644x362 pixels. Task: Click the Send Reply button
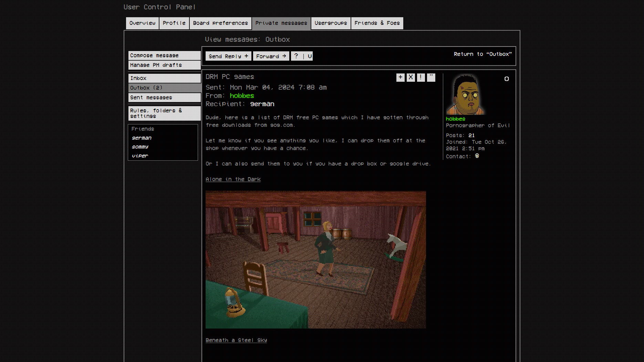[x=228, y=56]
